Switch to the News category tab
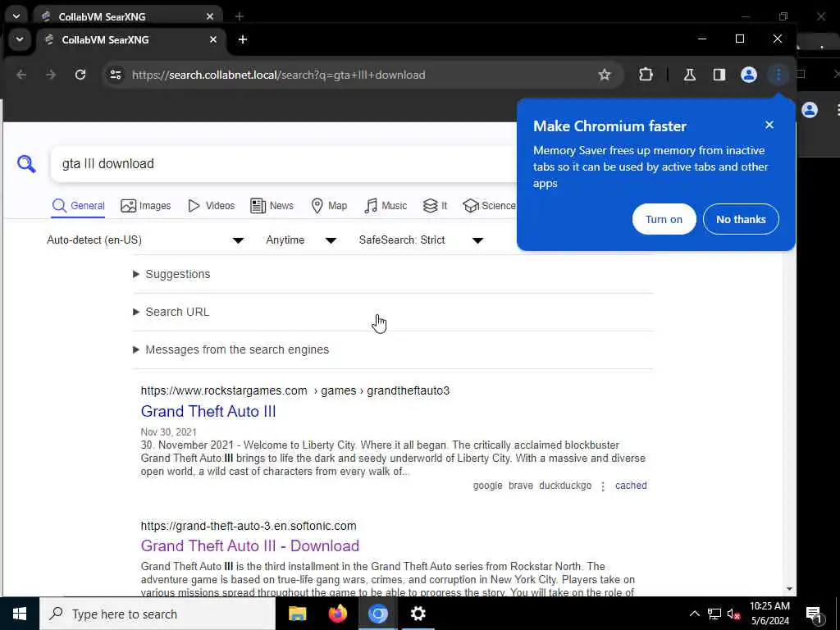This screenshot has width=840, height=630. pos(272,206)
